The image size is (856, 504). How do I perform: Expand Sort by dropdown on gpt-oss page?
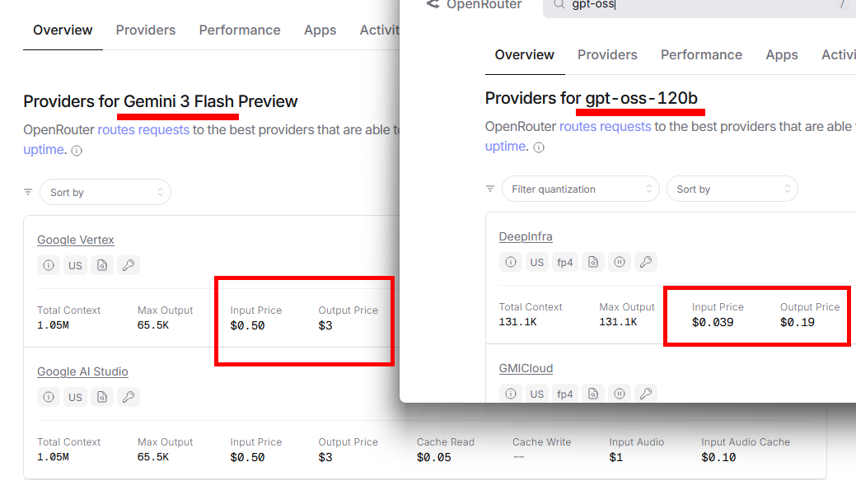click(x=732, y=189)
